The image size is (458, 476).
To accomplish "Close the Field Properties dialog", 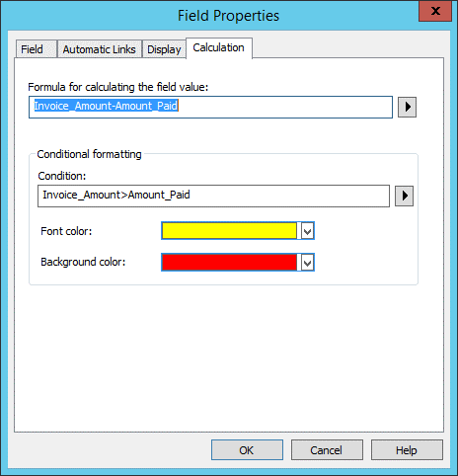I will pyautogui.click(x=435, y=11).
